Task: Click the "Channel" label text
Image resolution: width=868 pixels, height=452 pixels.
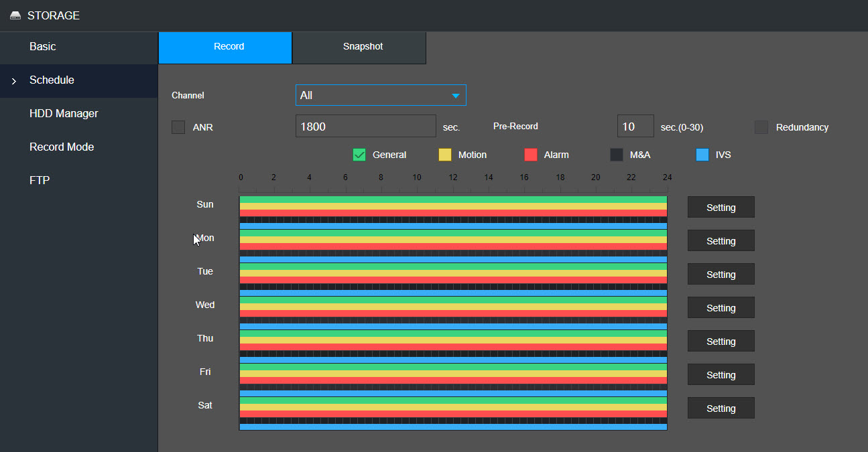Action: (x=188, y=96)
